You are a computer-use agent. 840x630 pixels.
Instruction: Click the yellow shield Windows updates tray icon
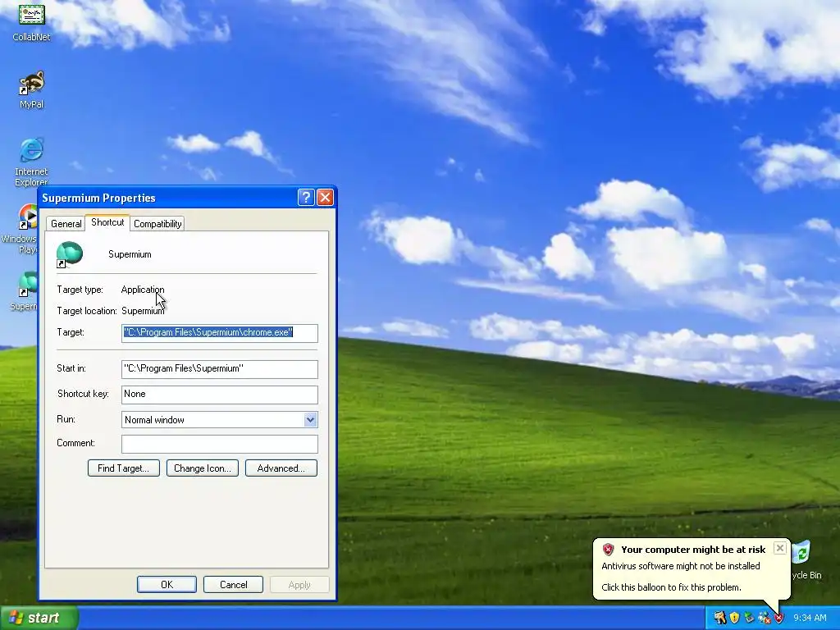pyautogui.click(x=734, y=618)
